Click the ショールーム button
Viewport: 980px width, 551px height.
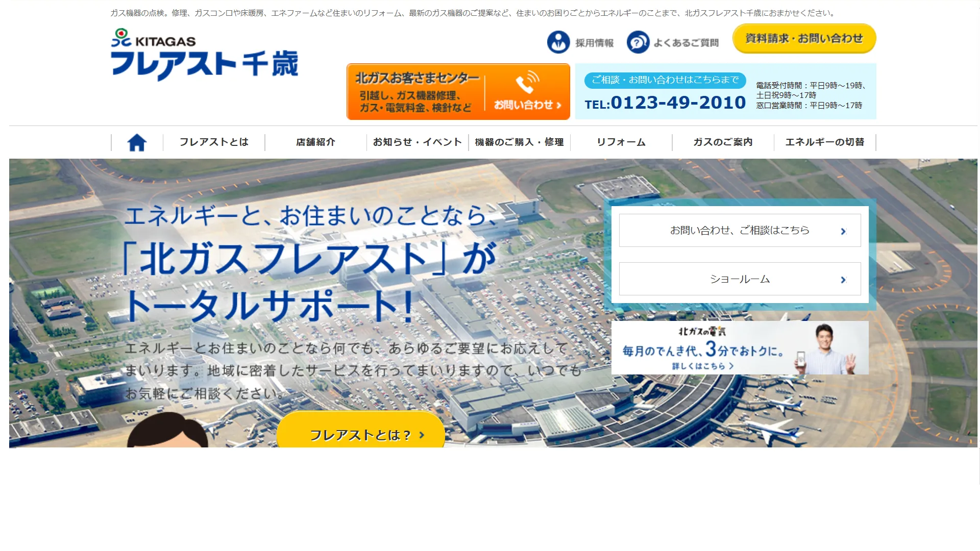(x=740, y=279)
